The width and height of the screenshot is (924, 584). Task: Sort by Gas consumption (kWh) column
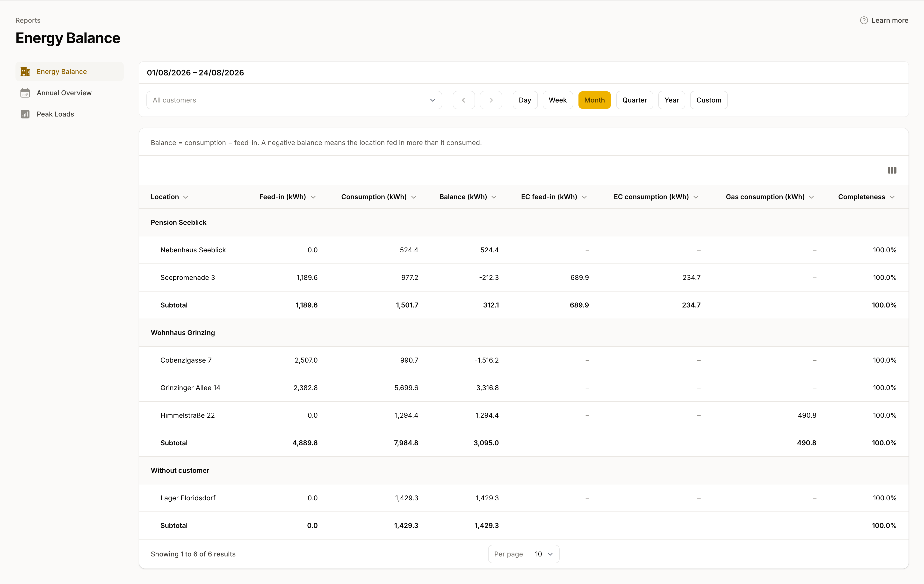(x=770, y=197)
